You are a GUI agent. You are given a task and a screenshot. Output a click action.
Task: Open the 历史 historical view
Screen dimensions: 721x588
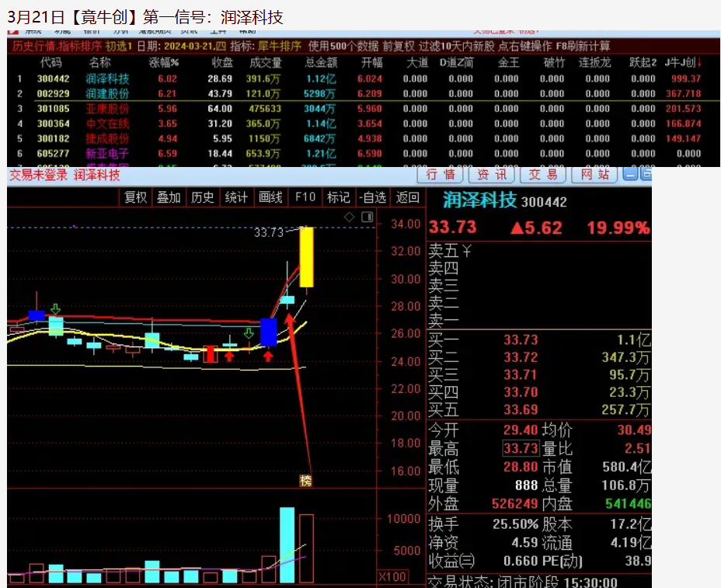pos(203,197)
